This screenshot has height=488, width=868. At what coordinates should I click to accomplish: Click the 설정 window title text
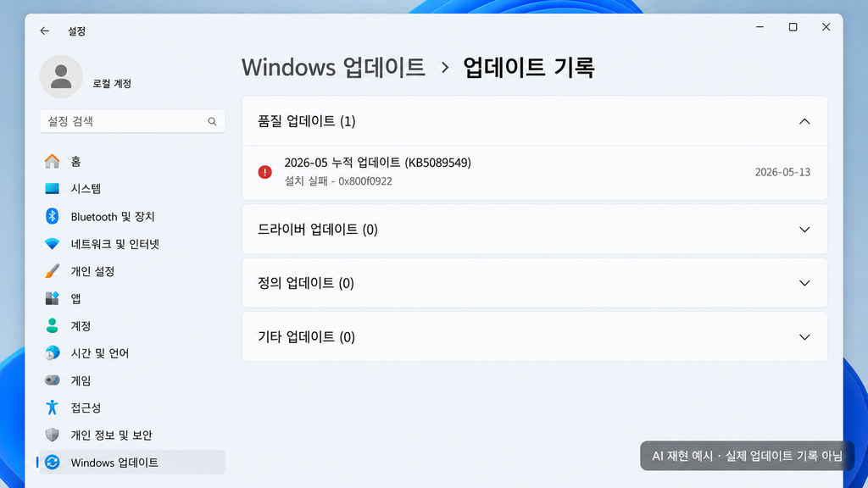76,31
